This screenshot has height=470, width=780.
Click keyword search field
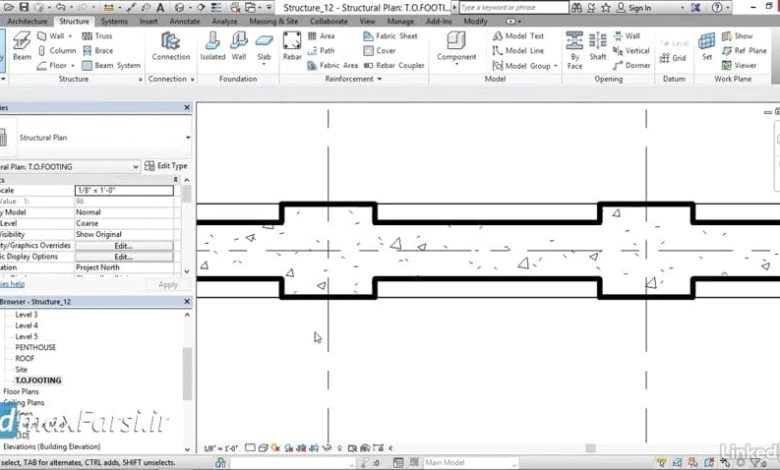[513, 7]
